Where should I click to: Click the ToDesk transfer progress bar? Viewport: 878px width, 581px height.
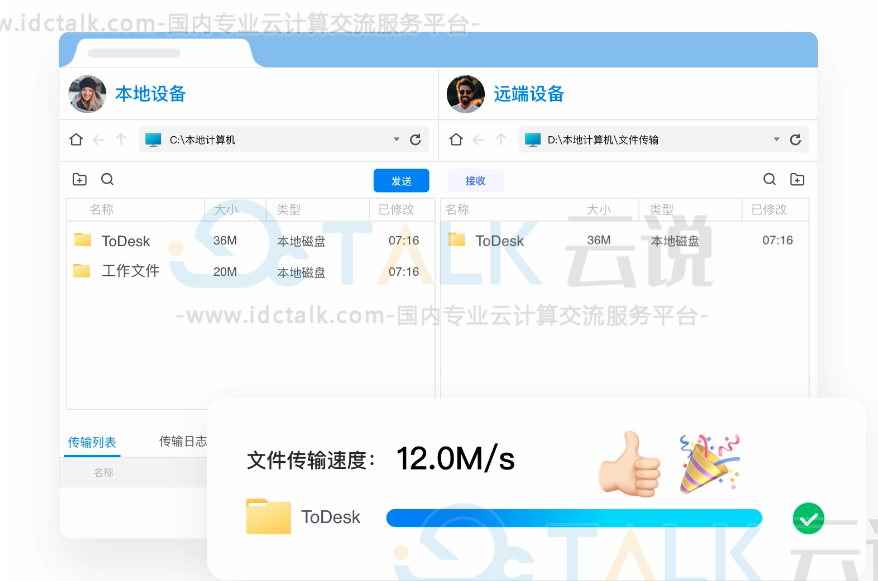[x=575, y=518]
